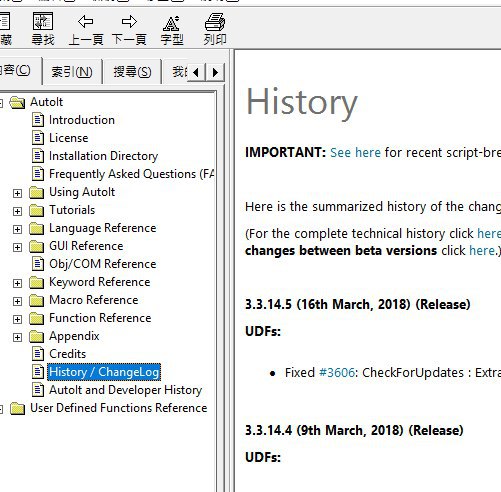The height and width of the screenshot is (492, 501).
Task: Select the History / ChangeLog topic
Action: click(x=104, y=372)
